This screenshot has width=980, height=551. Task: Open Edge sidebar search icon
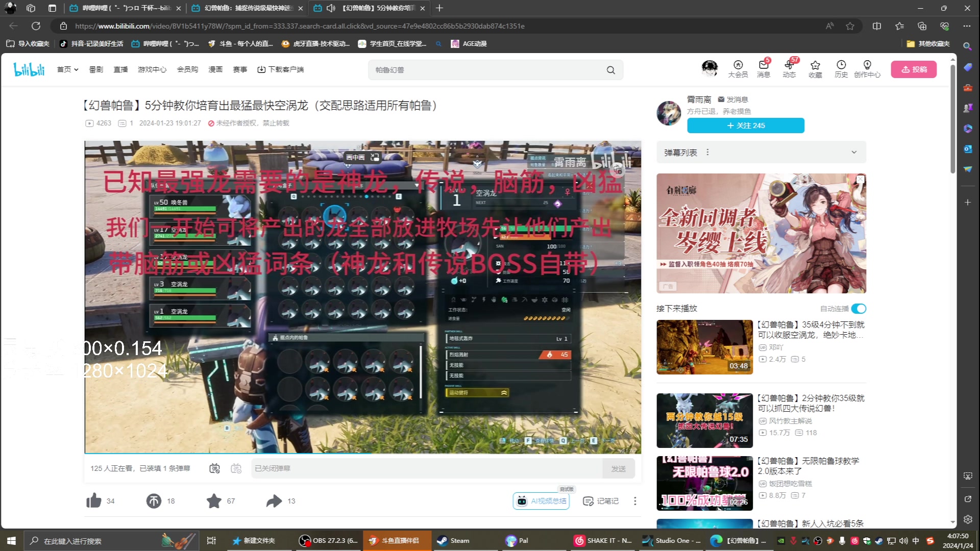(967, 46)
